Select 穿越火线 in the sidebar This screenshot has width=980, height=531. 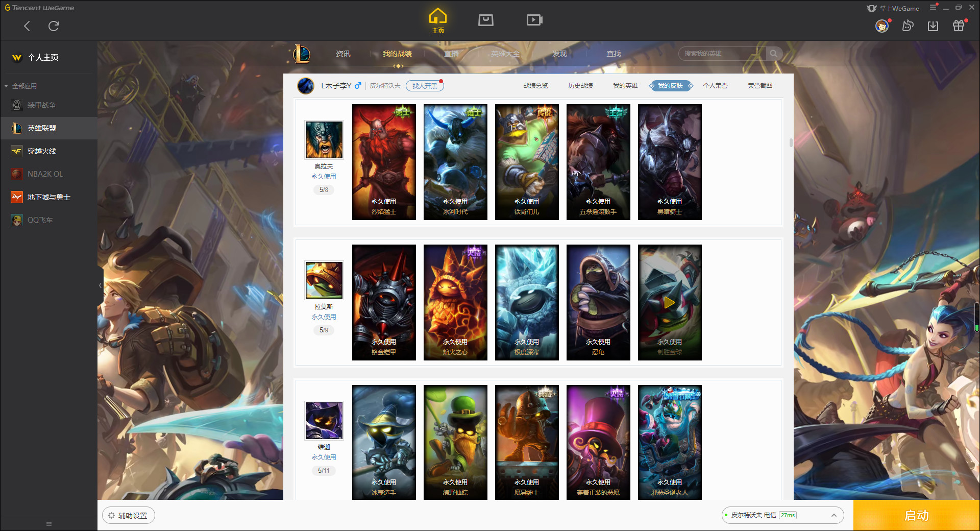pos(48,151)
